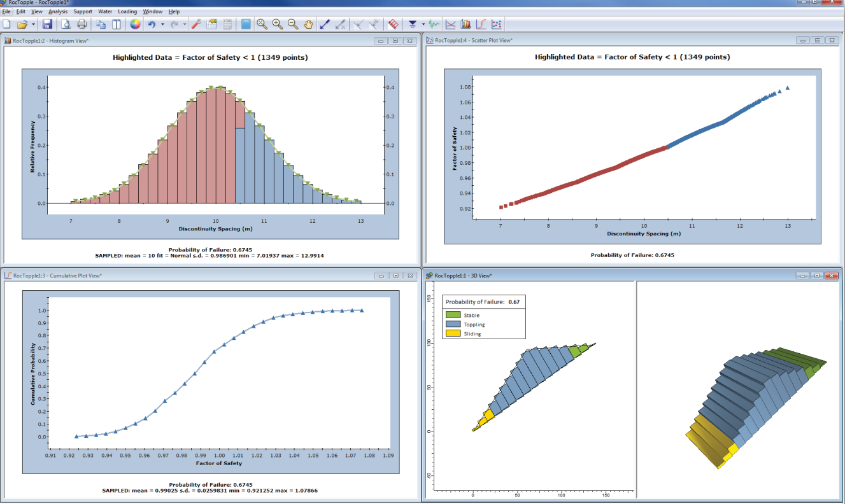Click the green Stable legend swatch
The width and height of the screenshot is (845, 504).
pos(453,315)
